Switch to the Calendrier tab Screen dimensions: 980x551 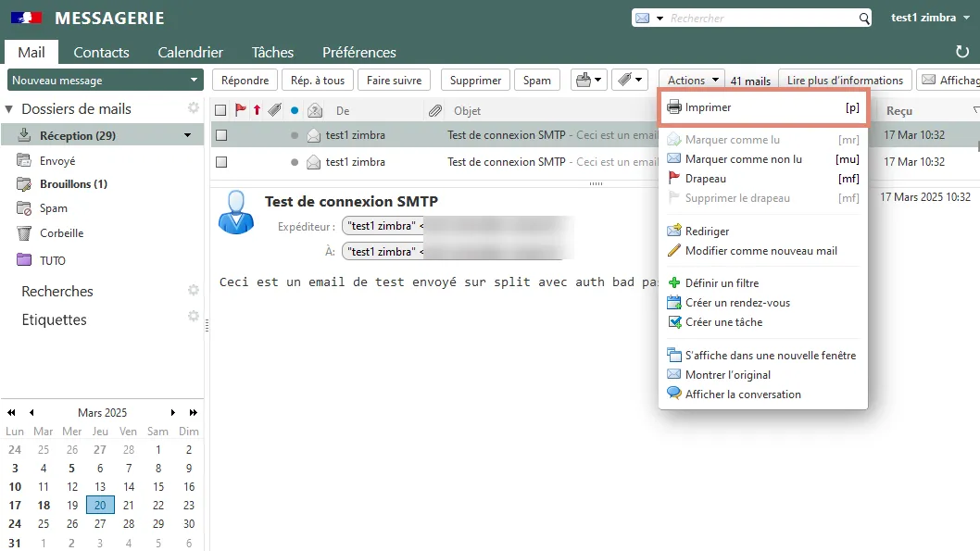pos(190,53)
